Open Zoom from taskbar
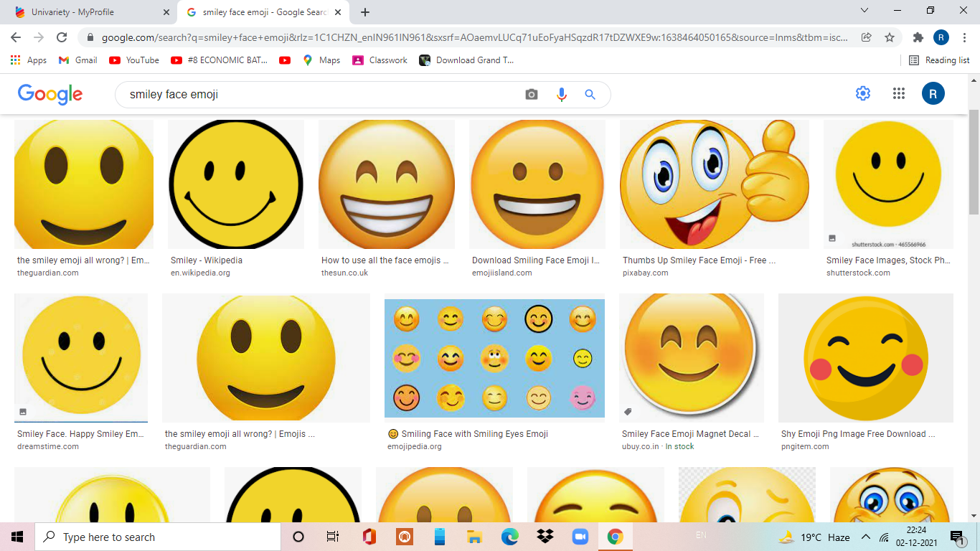This screenshot has height=551, width=980. pyautogui.click(x=580, y=537)
